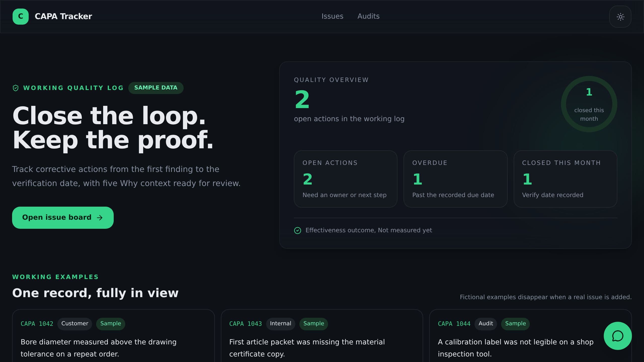Click 'Bore diameter measured above the drawing' text
Screen dimensions: 644x362
(x=99, y=342)
